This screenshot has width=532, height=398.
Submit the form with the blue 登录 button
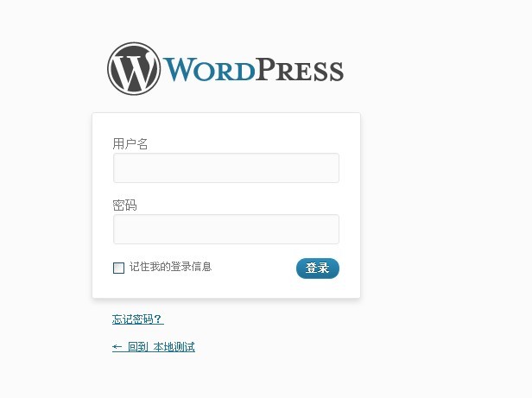tap(318, 268)
